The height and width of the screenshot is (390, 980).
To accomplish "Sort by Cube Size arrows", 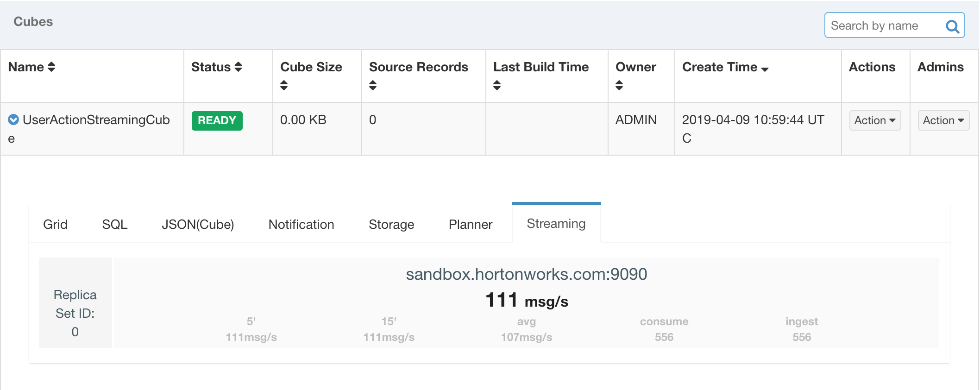I will point(284,85).
